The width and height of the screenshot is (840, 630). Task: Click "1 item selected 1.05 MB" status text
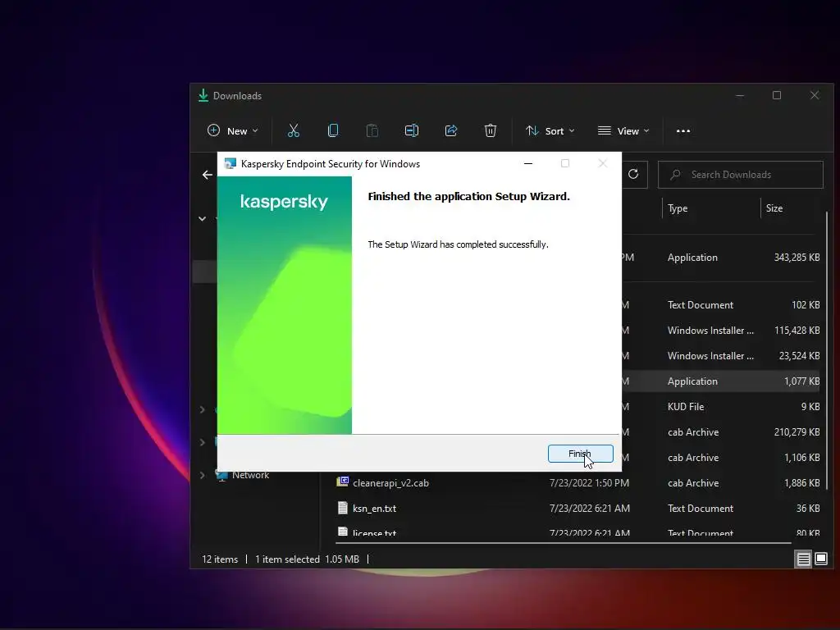click(x=307, y=559)
